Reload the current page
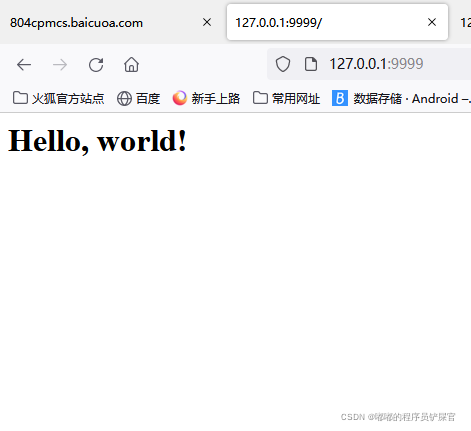 96,65
